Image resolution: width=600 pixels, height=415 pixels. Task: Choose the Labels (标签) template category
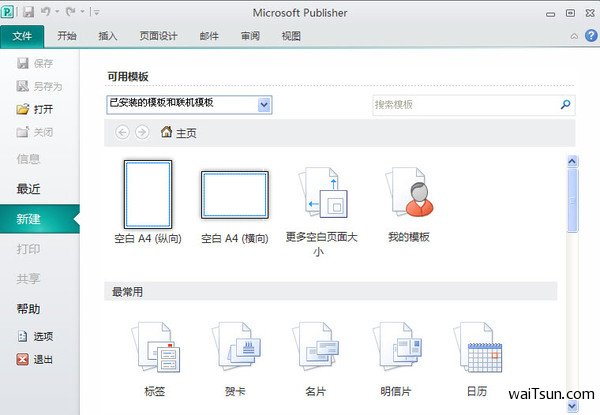point(153,350)
